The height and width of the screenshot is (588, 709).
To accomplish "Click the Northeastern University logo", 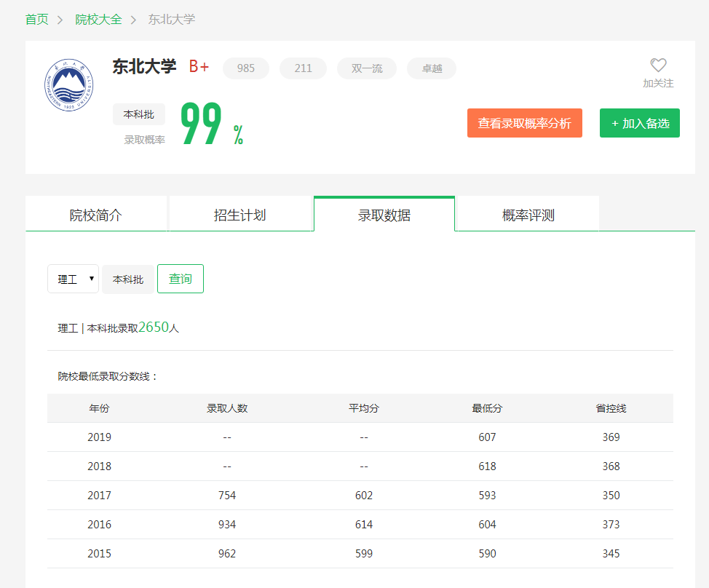I will coord(68,85).
